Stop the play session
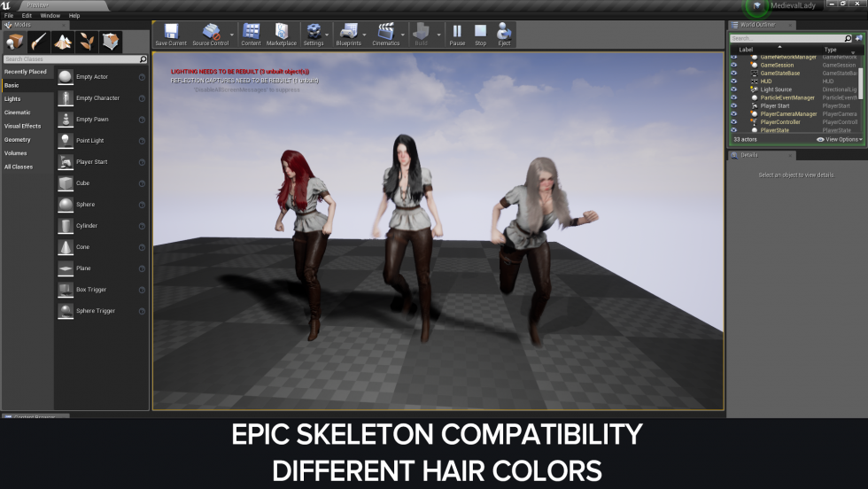The image size is (868, 489). click(480, 33)
